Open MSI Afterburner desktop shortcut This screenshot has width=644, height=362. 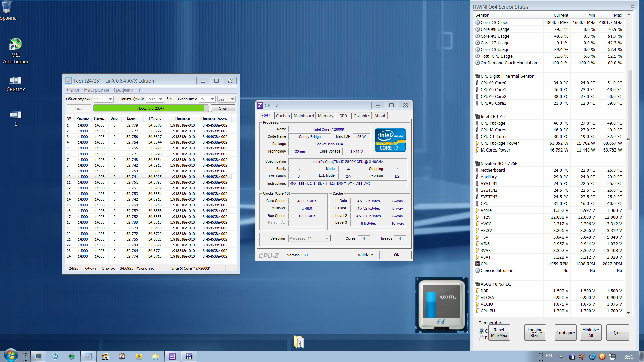pyautogui.click(x=15, y=51)
